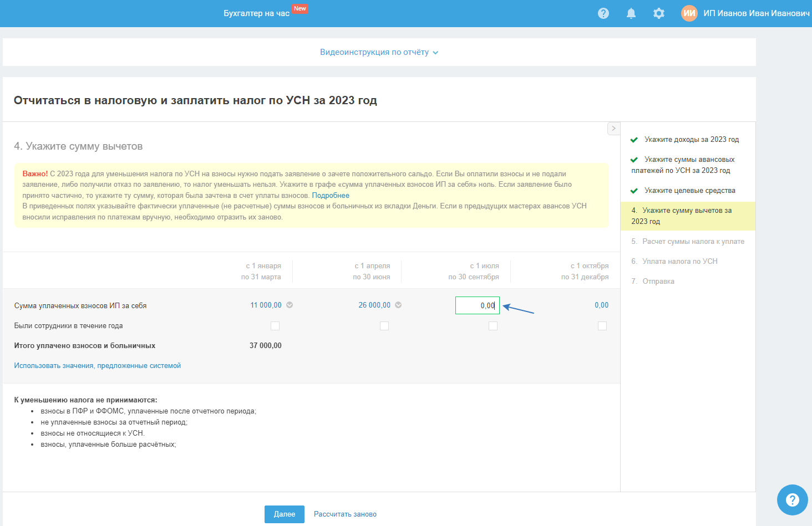Screen dimensions: 812x526
Task: Expand dropdown next to 11 000,00 value
Action: (x=290, y=305)
